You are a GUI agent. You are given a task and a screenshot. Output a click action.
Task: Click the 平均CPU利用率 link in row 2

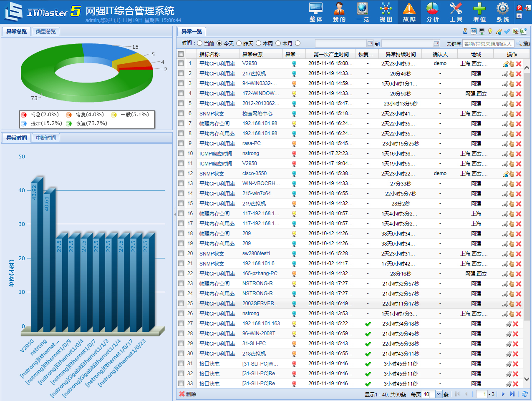pyautogui.click(x=217, y=73)
